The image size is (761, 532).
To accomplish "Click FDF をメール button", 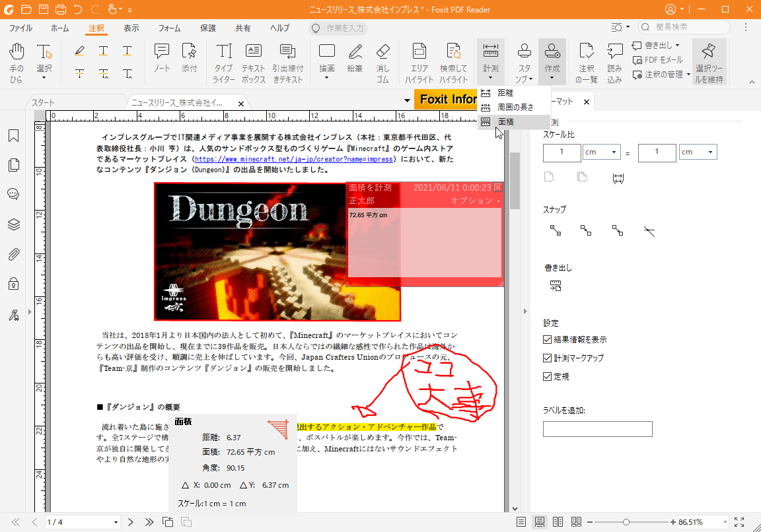I will point(658,59).
